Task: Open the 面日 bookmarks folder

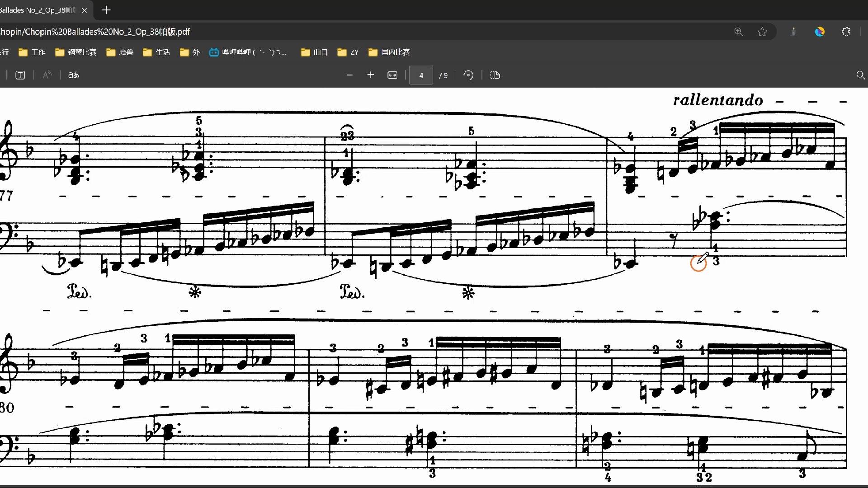Action: coord(315,52)
